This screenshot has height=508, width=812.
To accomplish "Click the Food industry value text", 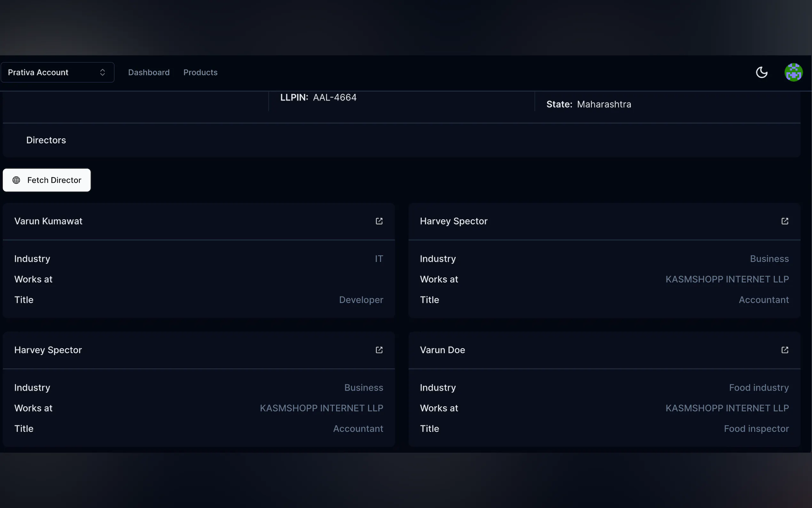I will coord(759,388).
